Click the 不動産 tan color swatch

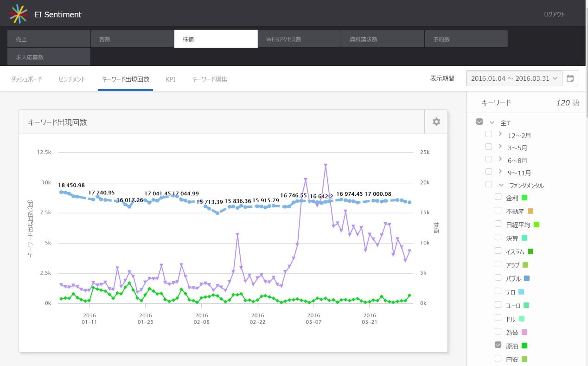click(530, 211)
